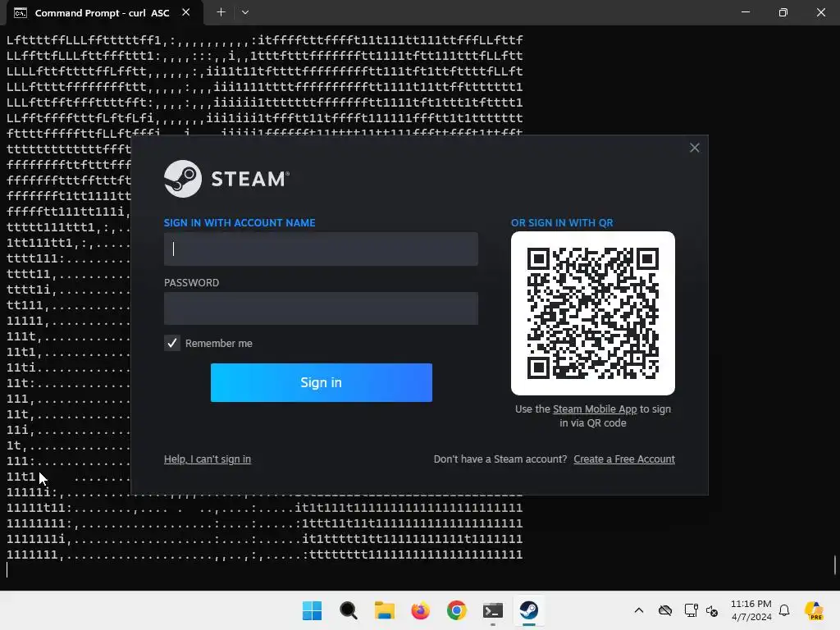Show hidden system tray icons
The image size is (840, 630).
[x=639, y=610]
